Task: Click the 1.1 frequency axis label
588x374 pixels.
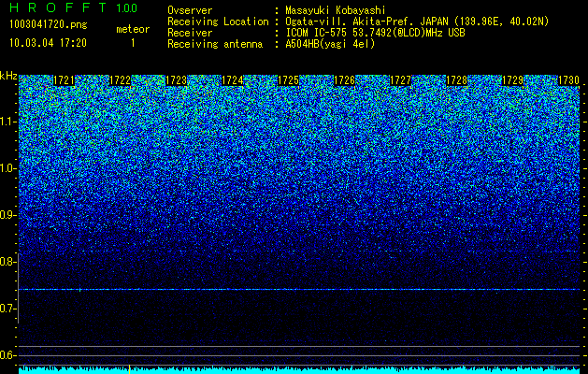Action: [x=8, y=122]
